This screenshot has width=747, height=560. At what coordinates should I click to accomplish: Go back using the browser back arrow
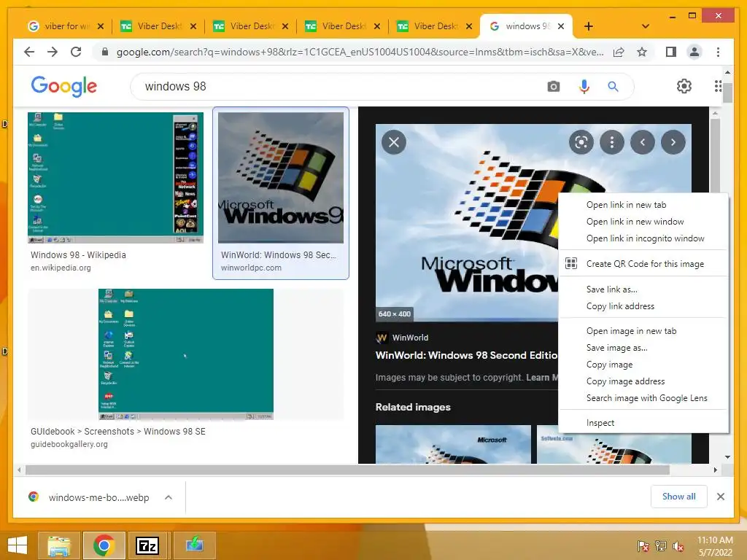point(29,52)
